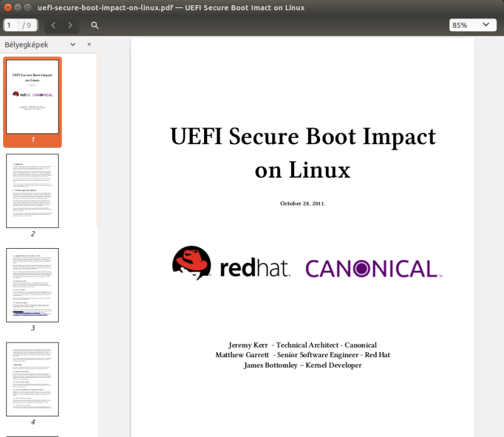
Task: Select page 1 thumbnail
Action: pyautogui.click(x=33, y=97)
